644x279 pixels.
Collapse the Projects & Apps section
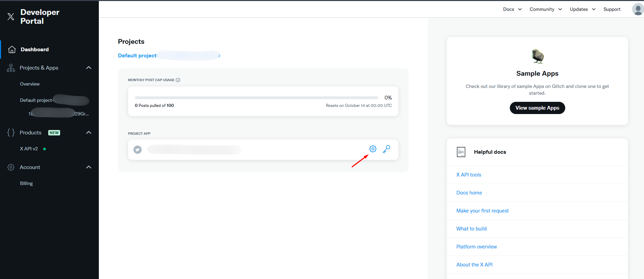[x=89, y=68]
